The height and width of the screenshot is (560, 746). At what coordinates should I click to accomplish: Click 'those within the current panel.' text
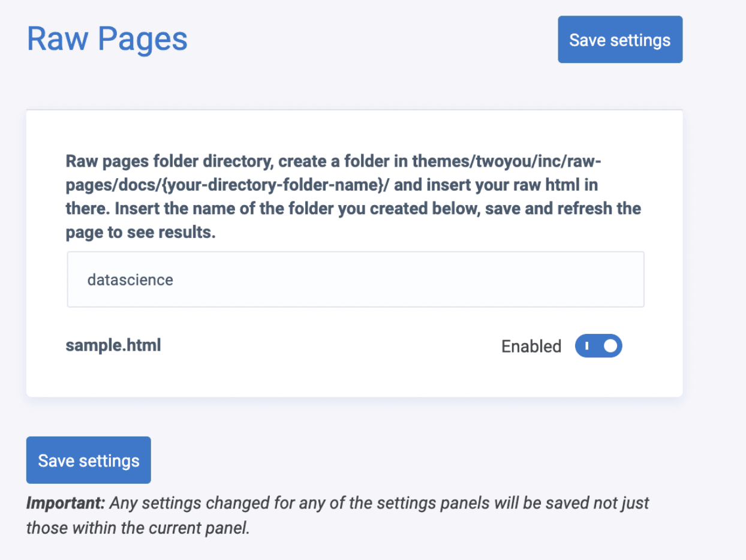point(137,528)
